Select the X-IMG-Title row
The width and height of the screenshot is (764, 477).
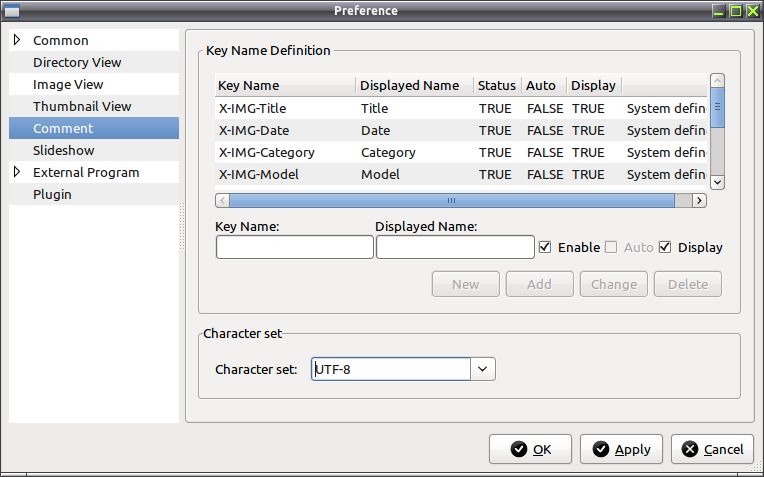pyautogui.click(x=461, y=108)
